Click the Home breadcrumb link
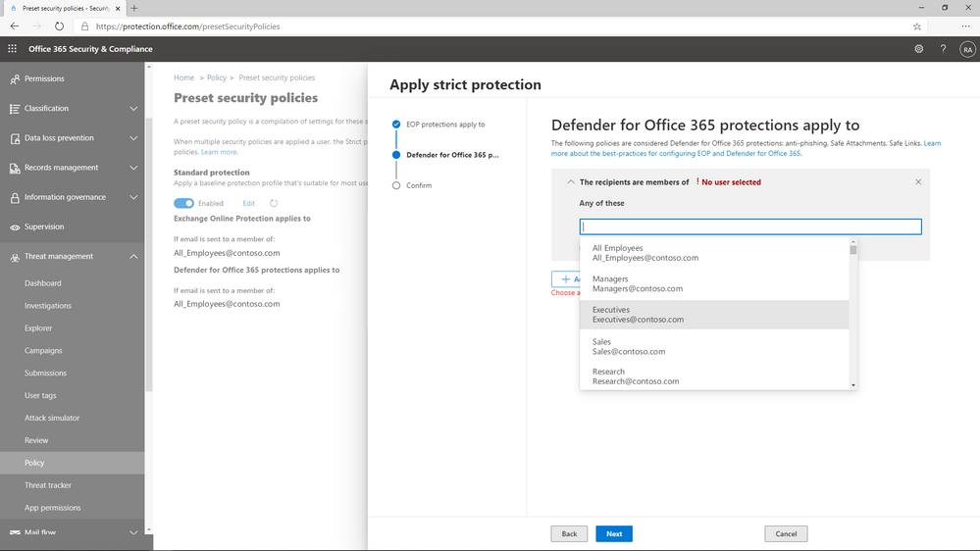Viewport: 980px width, 551px height. (x=183, y=77)
